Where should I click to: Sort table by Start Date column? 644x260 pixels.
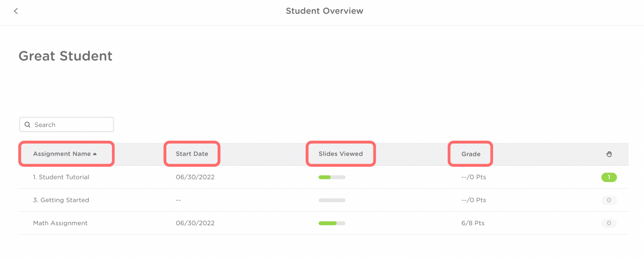(x=192, y=154)
